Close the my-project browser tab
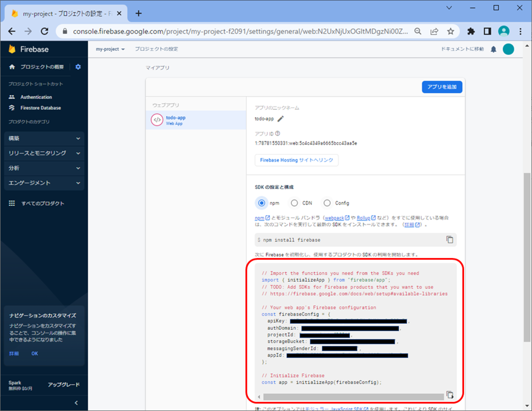Viewport: 532px width, 411px height. pos(119,13)
